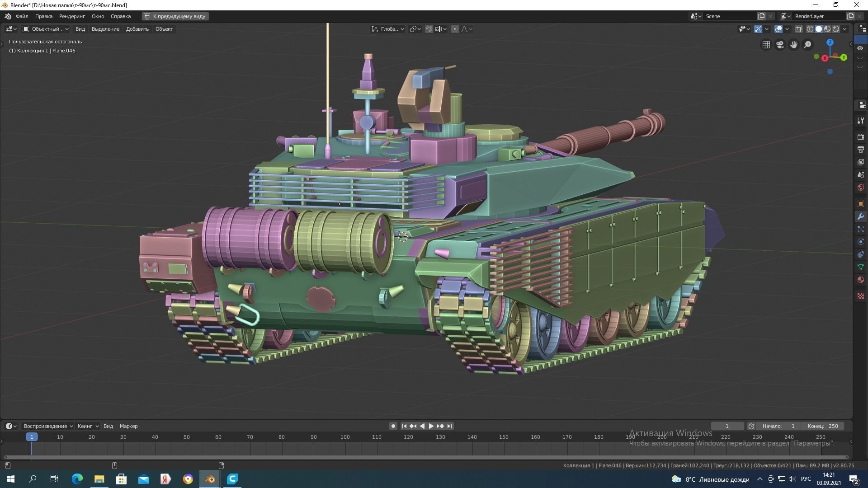Open the Texture properties checker tab

coord(860,296)
